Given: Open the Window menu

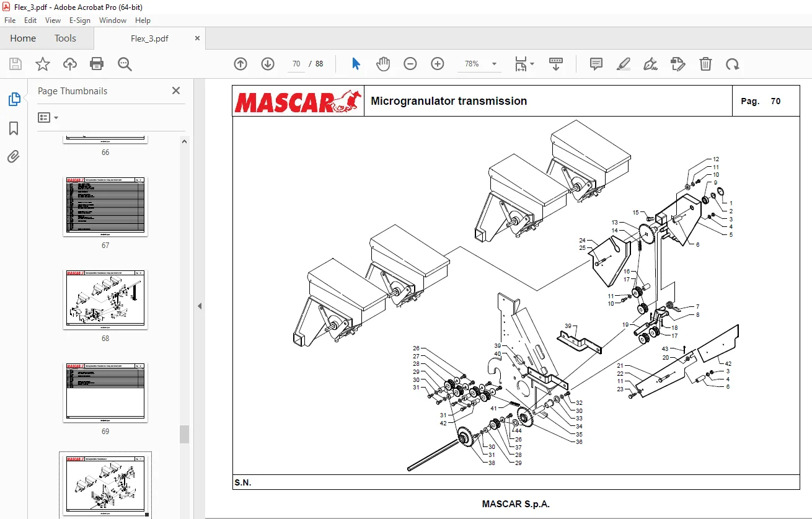Looking at the screenshot, I should (113, 20).
